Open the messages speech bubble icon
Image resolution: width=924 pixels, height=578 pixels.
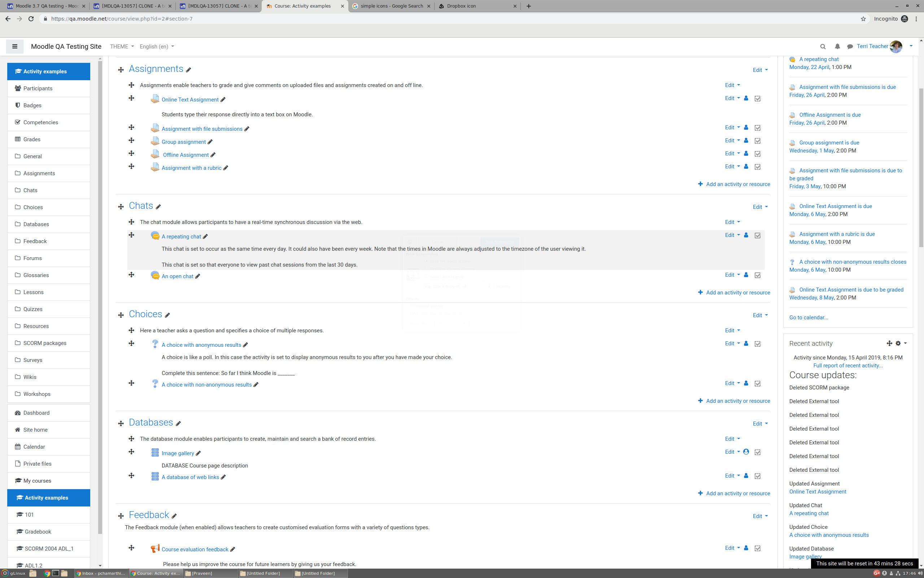(850, 47)
